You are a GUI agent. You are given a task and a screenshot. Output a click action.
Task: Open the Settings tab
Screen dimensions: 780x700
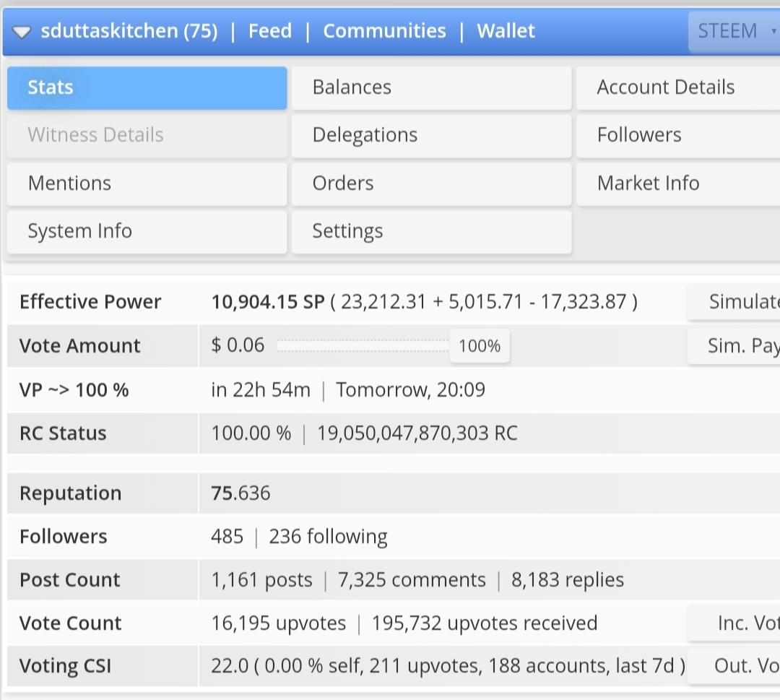click(x=431, y=231)
